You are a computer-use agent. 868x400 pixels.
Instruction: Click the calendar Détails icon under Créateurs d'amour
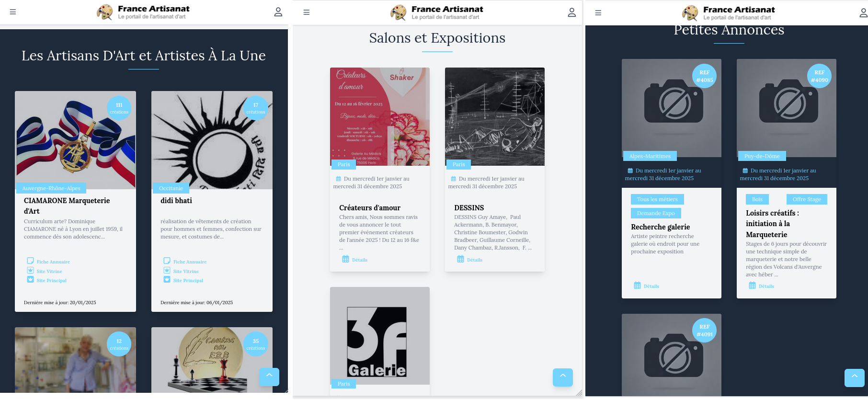click(345, 259)
